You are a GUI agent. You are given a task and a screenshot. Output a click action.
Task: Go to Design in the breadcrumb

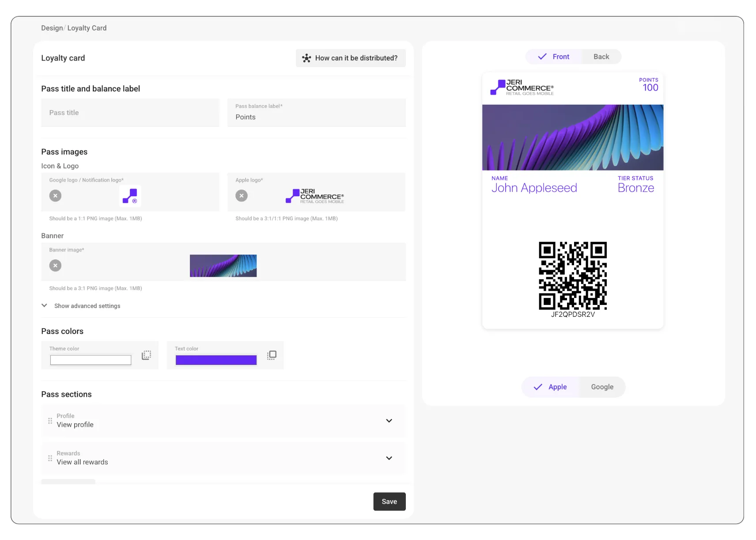tap(52, 28)
